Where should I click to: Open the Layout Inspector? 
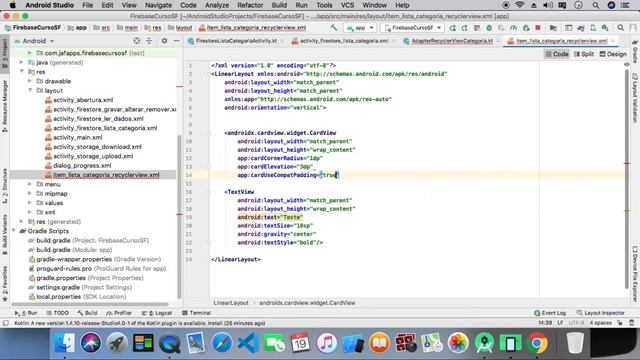600,313
